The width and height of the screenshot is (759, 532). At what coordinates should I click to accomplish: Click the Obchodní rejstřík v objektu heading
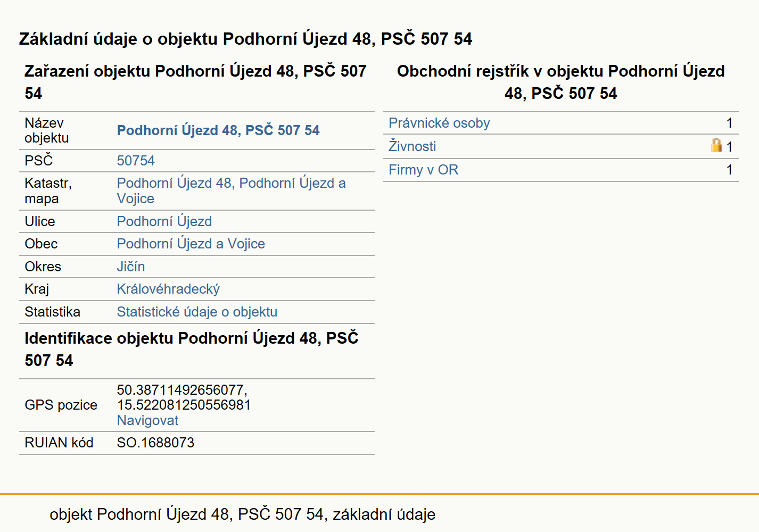(x=561, y=82)
